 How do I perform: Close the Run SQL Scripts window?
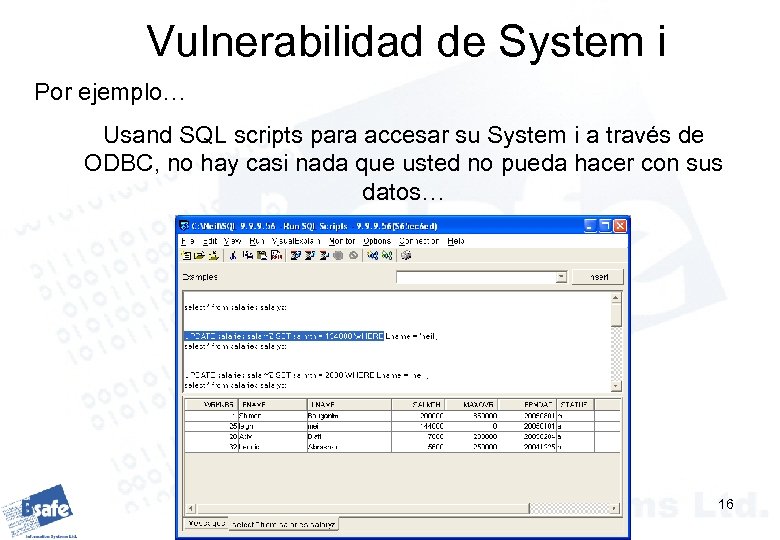click(x=620, y=226)
